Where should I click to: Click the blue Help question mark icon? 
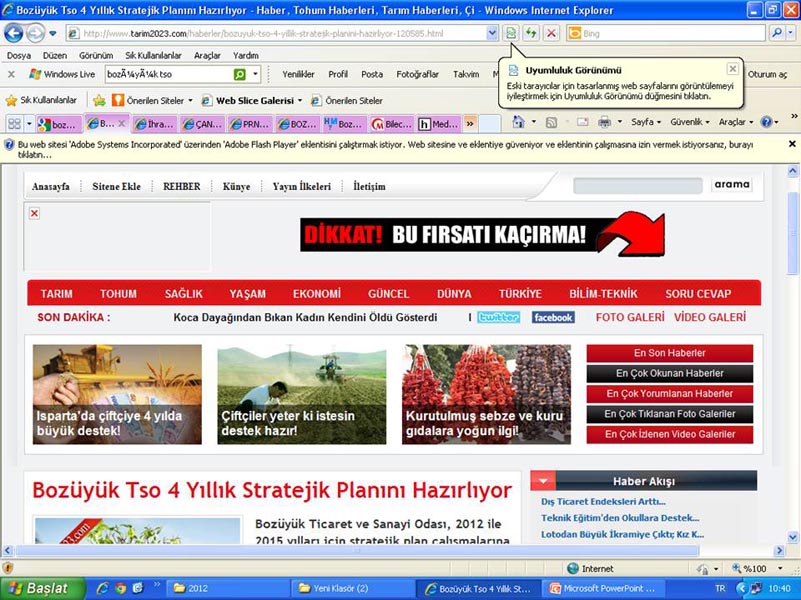(x=766, y=122)
